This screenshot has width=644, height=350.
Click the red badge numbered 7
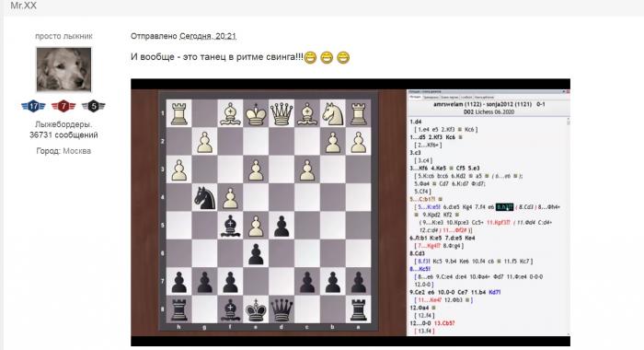point(63,106)
